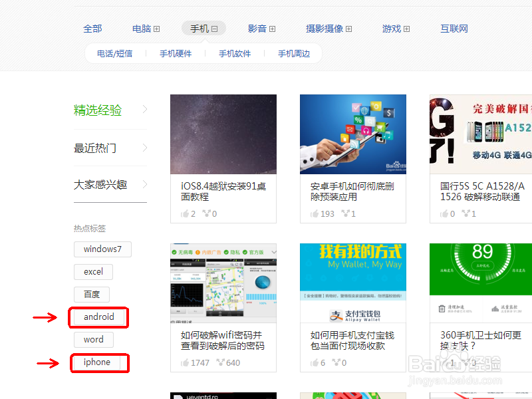Click the android tag button

pyautogui.click(x=98, y=317)
